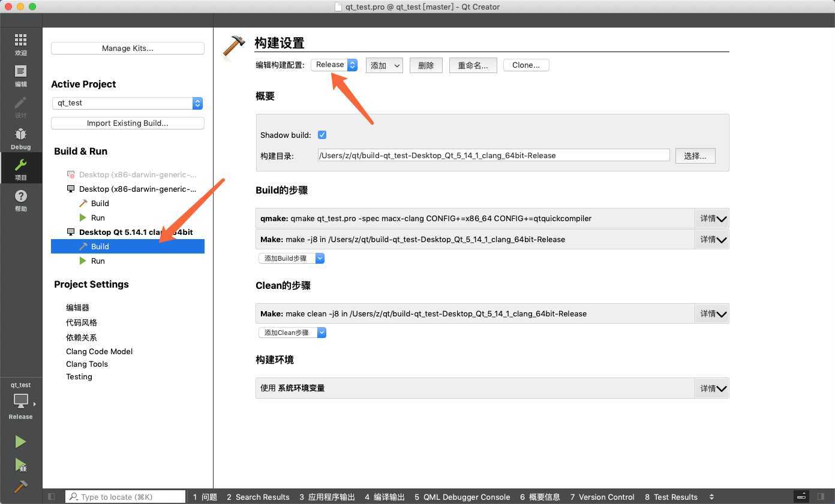The width and height of the screenshot is (835, 504).
Task: Open Clang Tools settings
Action: 87,364
